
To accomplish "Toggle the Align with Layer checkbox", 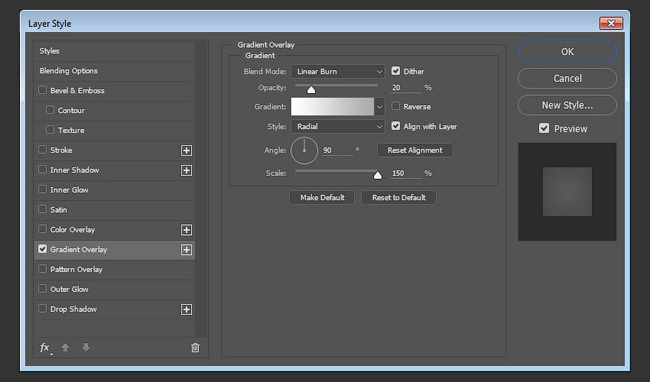I will [396, 126].
